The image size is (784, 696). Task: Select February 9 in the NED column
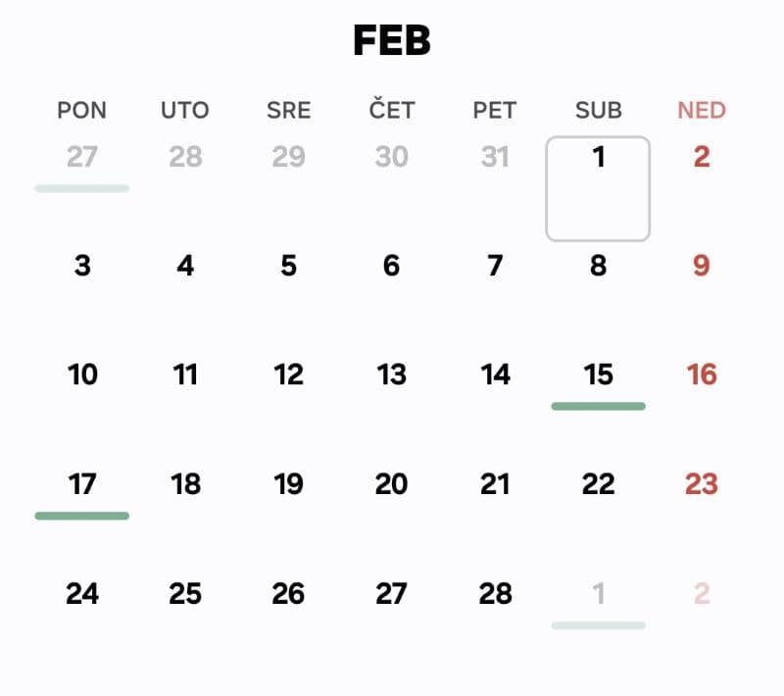701,266
